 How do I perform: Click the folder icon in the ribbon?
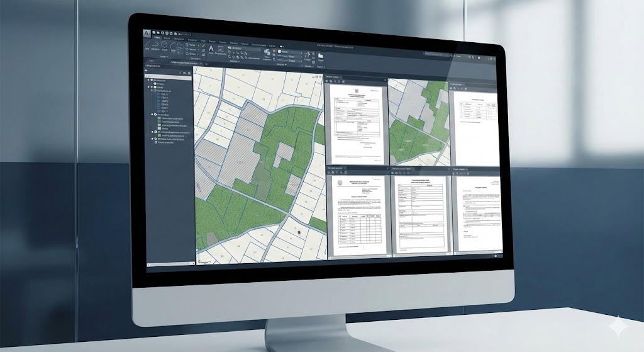click(321, 56)
